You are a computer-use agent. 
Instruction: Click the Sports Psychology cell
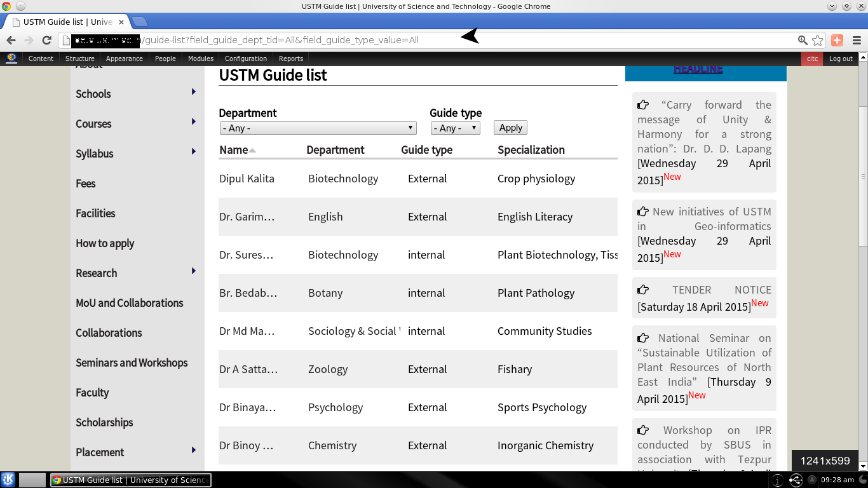542,407
